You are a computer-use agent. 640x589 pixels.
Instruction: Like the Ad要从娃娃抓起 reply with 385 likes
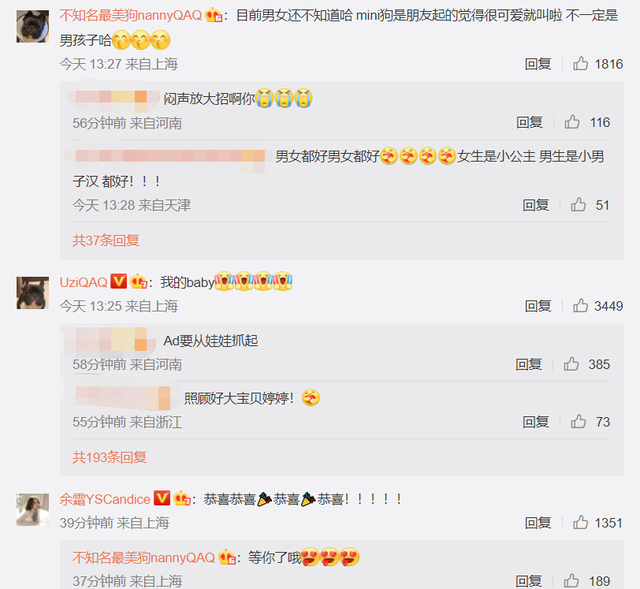[571, 364]
